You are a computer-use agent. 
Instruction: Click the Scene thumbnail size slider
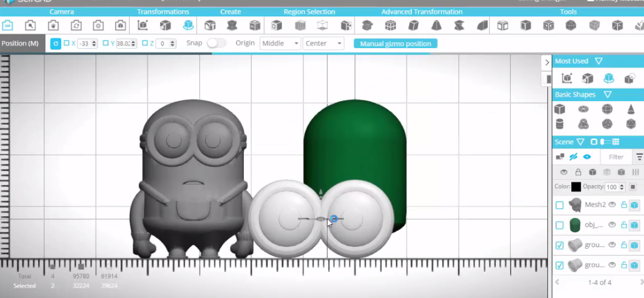pyautogui.click(x=606, y=142)
